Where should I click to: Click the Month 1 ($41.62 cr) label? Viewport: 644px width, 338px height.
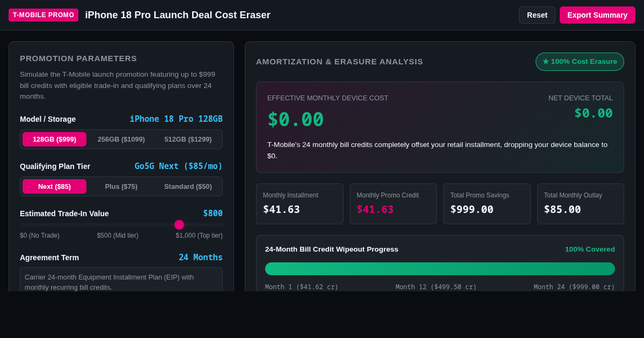click(302, 287)
